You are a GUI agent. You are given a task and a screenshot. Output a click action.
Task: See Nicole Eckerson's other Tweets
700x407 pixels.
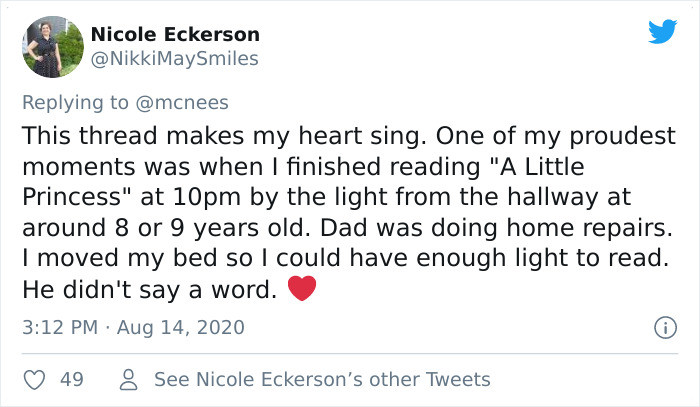point(321,380)
